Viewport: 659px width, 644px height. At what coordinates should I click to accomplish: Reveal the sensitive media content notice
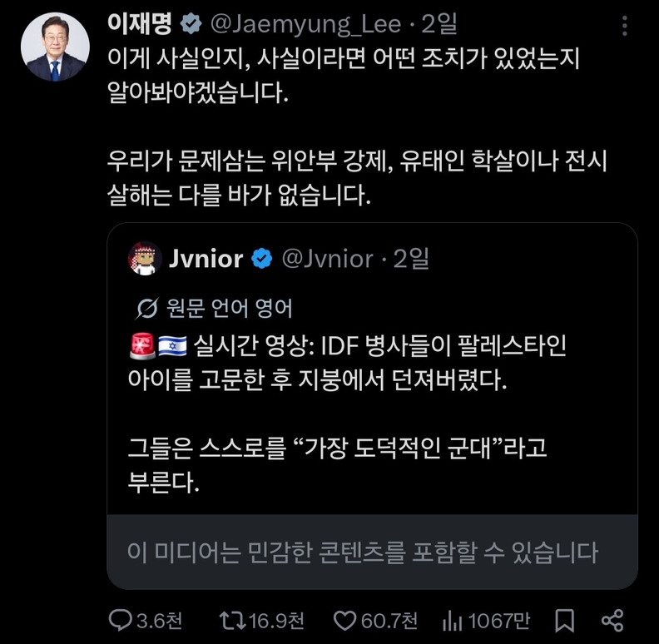tap(364, 551)
